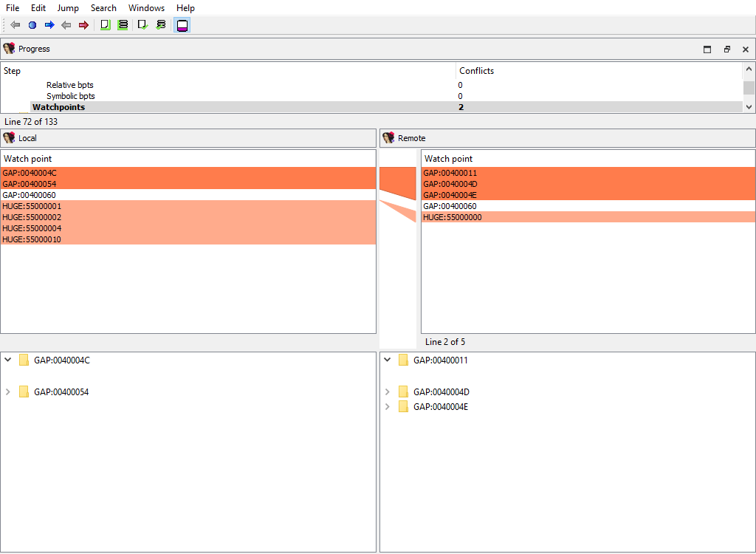This screenshot has width=756, height=554.
Task: Click the leftmost gray back arrow icon
Action: pyautogui.click(x=14, y=24)
